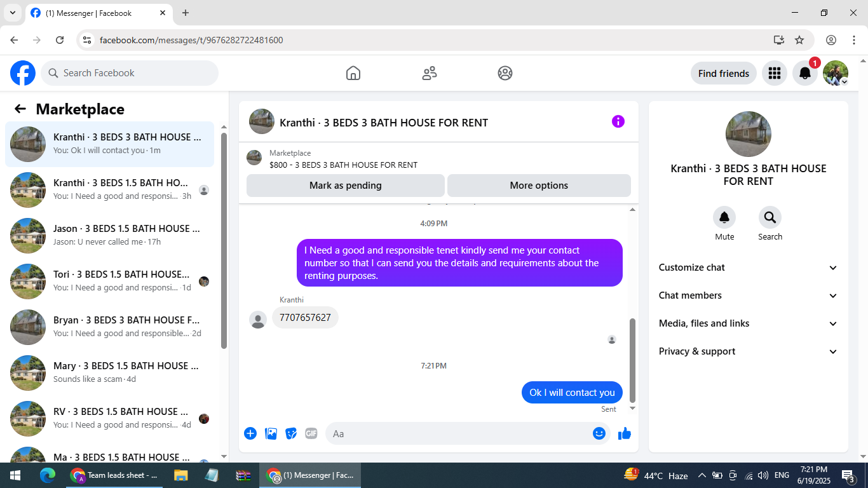Viewport: 868px width, 488px height.
Task: Show hidden system tray icons
Action: 702,475
